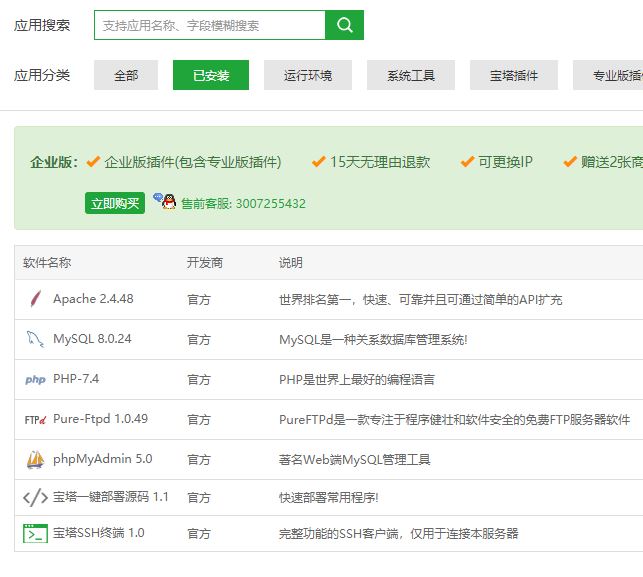Open 宝塔一键部署源码 1.1 entry

pos(111,497)
